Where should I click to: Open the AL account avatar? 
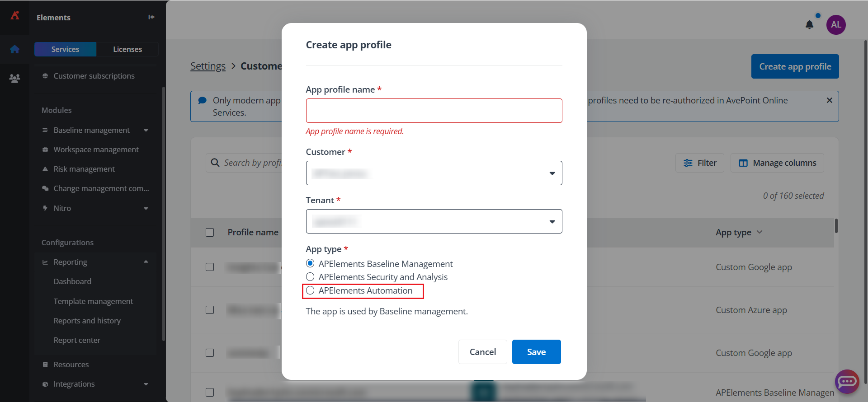click(x=836, y=25)
